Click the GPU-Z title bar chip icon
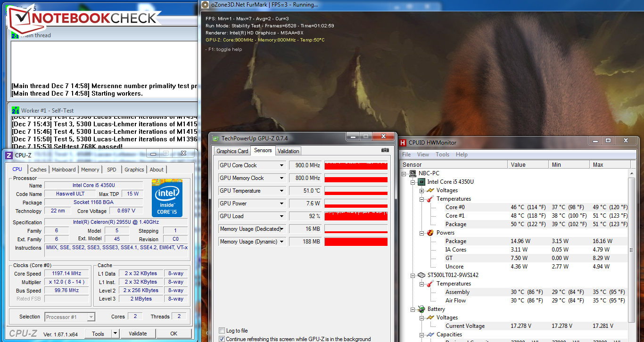Image resolution: width=644 pixels, height=342 pixels. [216, 138]
